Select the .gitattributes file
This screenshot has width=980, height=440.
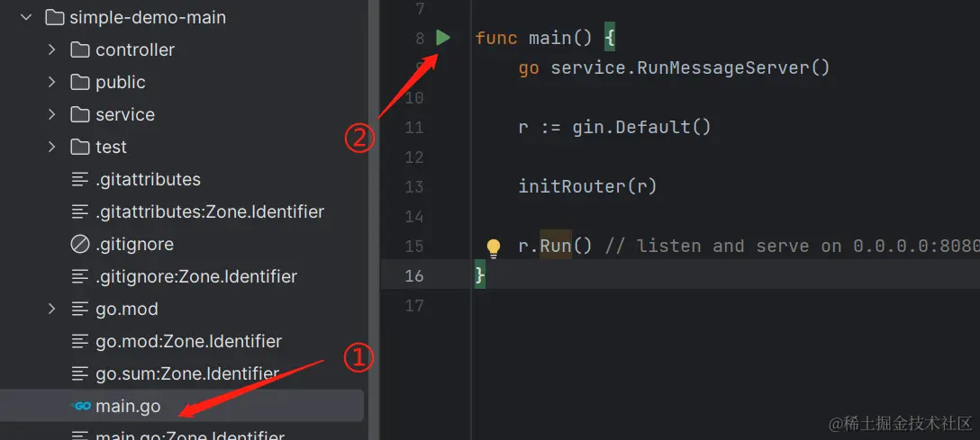coord(148,179)
